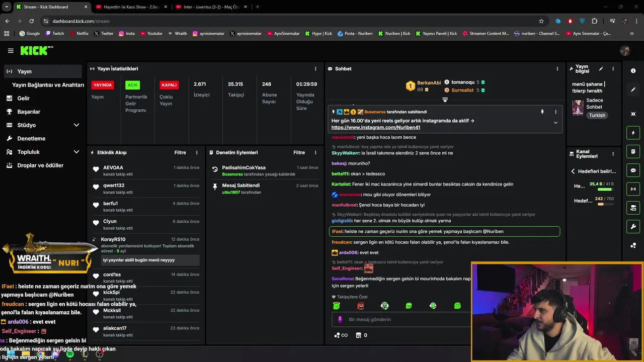Image resolution: width=644 pixels, height=362 pixels.
Task: Toggle the camera widget in the right sidebar
Action: (633, 208)
